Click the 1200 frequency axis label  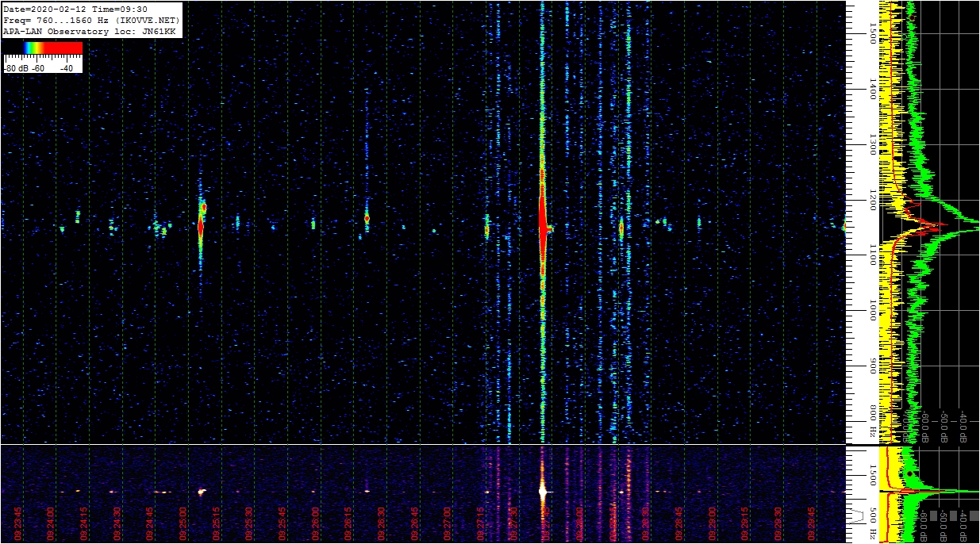(873, 200)
